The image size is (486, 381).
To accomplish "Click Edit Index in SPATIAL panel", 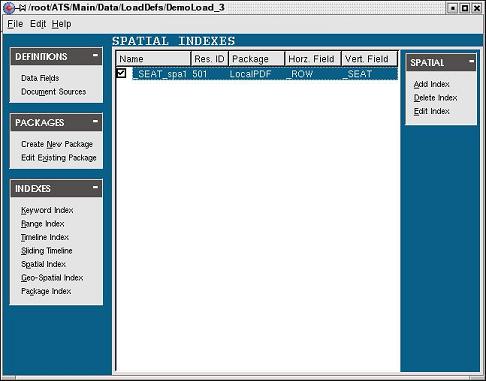I will click(x=431, y=111).
